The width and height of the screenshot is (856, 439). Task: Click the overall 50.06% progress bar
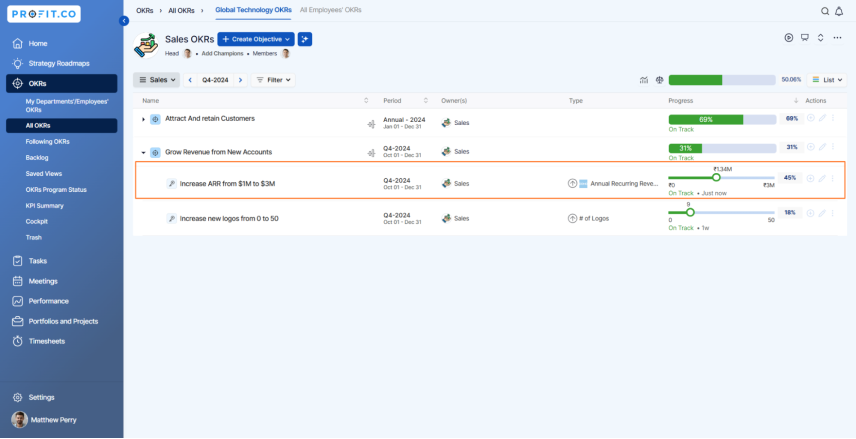pos(722,80)
